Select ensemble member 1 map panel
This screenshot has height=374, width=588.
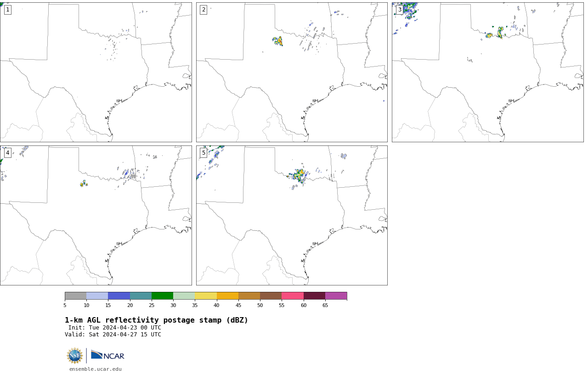tap(96, 72)
